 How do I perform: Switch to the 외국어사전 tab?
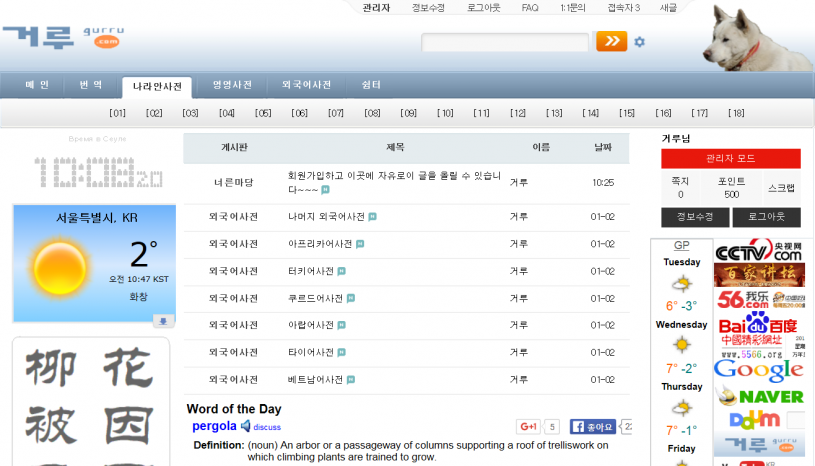pos(306,86)
